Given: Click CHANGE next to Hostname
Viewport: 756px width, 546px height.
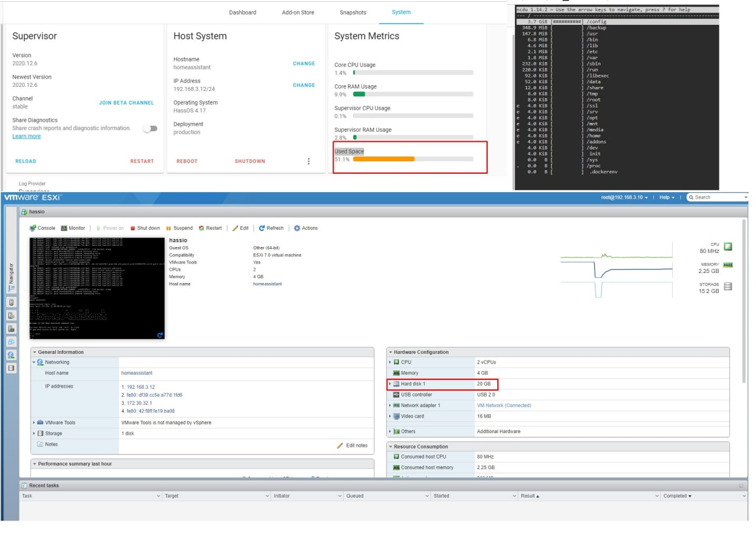Looking at the screenshot, I should (304, 64).
